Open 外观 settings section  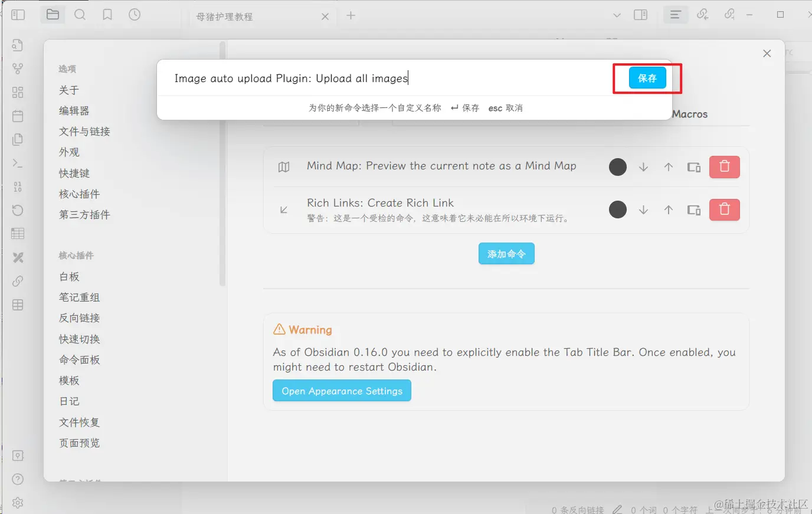69,152
